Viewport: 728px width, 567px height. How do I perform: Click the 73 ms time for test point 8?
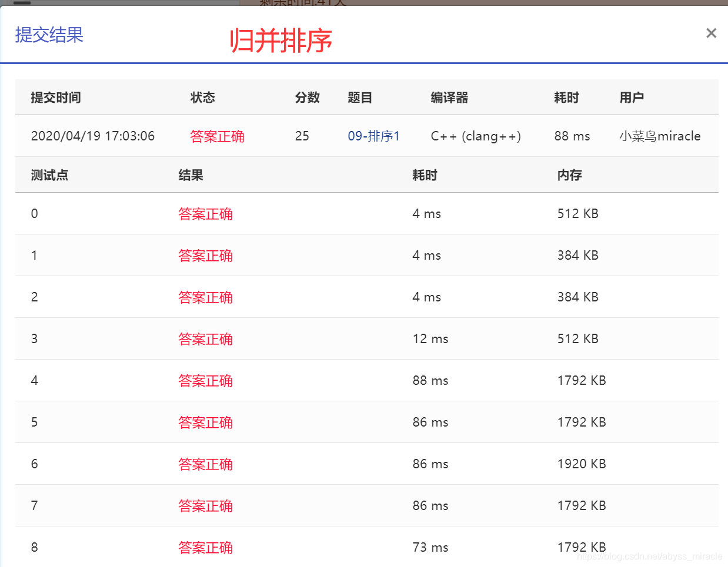[x=430, y=548]
